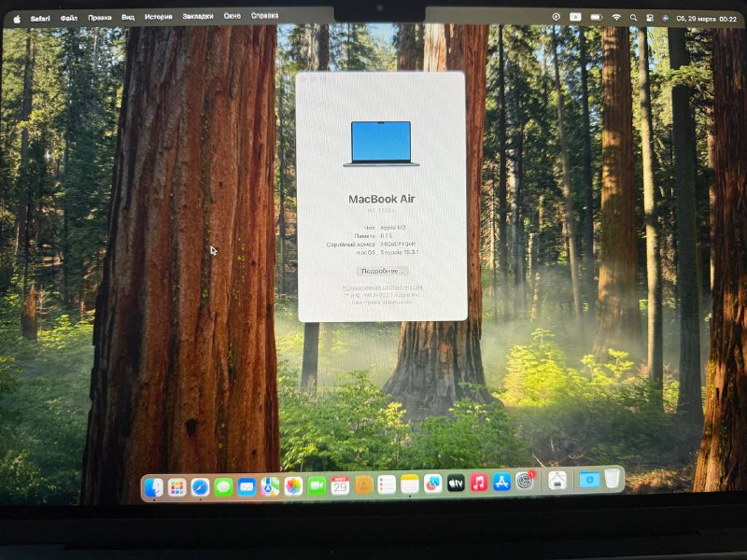Screen dimensions: 747x560
Task: Open the Файл menu
Action: [x=68, y=18]
